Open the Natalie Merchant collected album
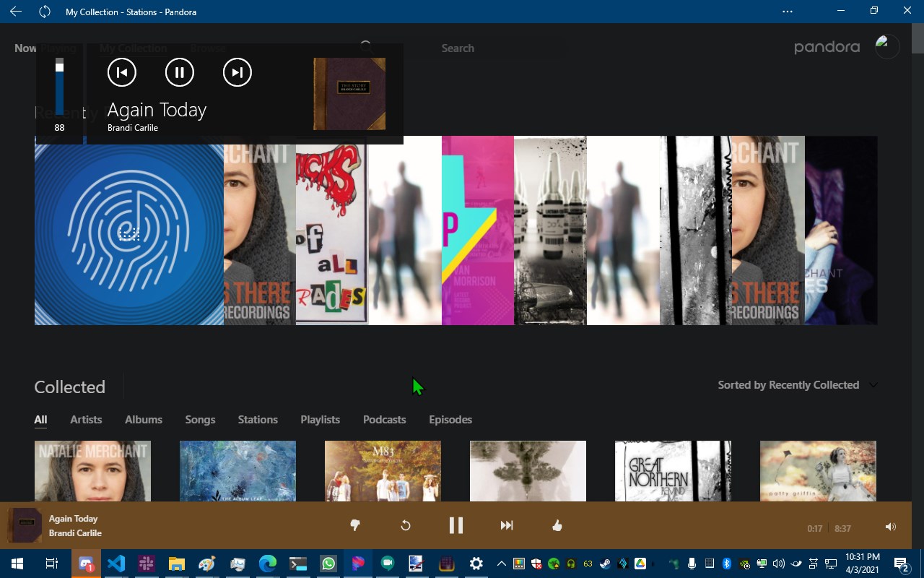 (x=92, y=471)
